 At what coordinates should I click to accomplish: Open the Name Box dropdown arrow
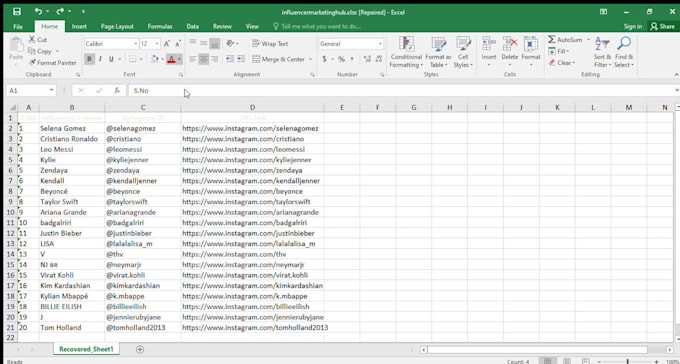point(52,90)
